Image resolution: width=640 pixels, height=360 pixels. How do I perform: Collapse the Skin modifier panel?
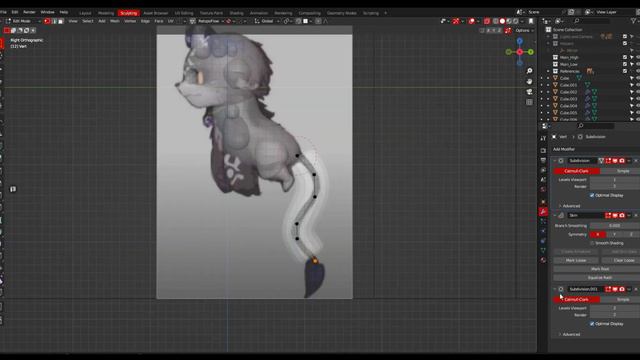click(555, 215)
